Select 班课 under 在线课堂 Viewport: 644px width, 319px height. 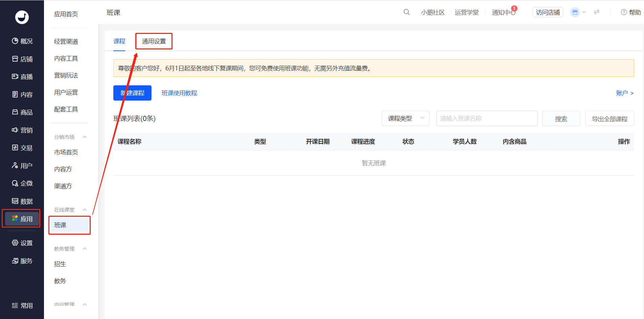(x=69, y=225)
